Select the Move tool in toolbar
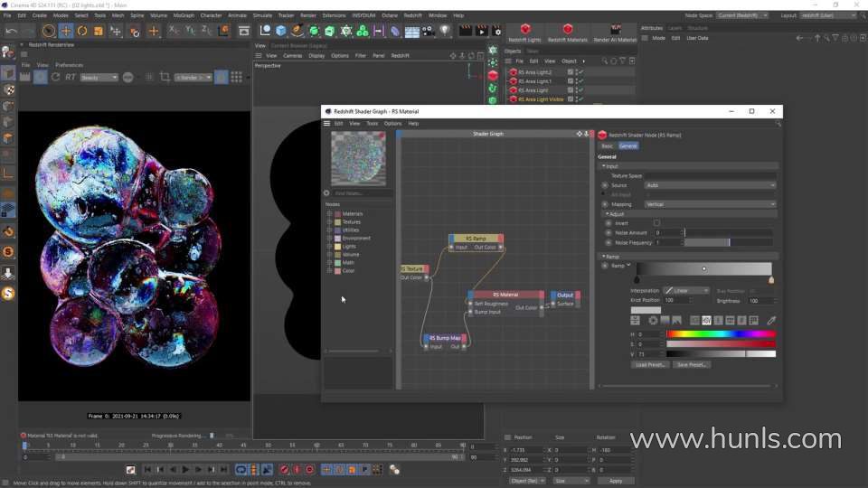 tap(65, 31)
